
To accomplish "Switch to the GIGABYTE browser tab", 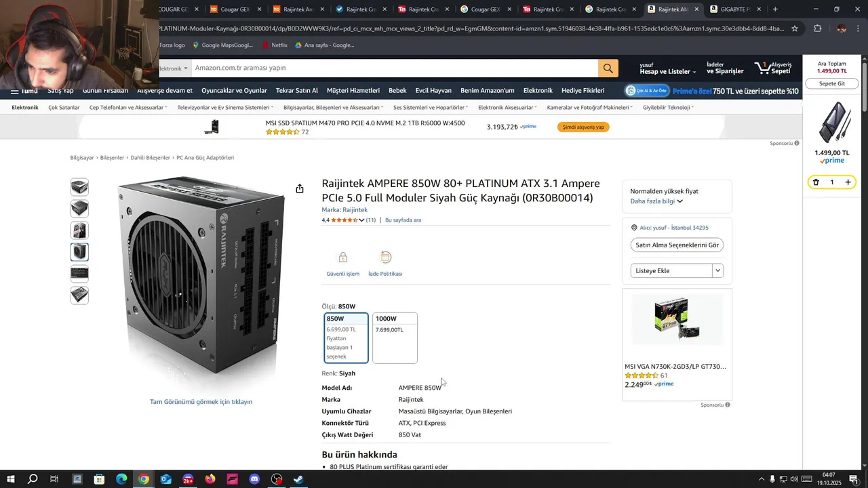I will click(x=736, y=9).
